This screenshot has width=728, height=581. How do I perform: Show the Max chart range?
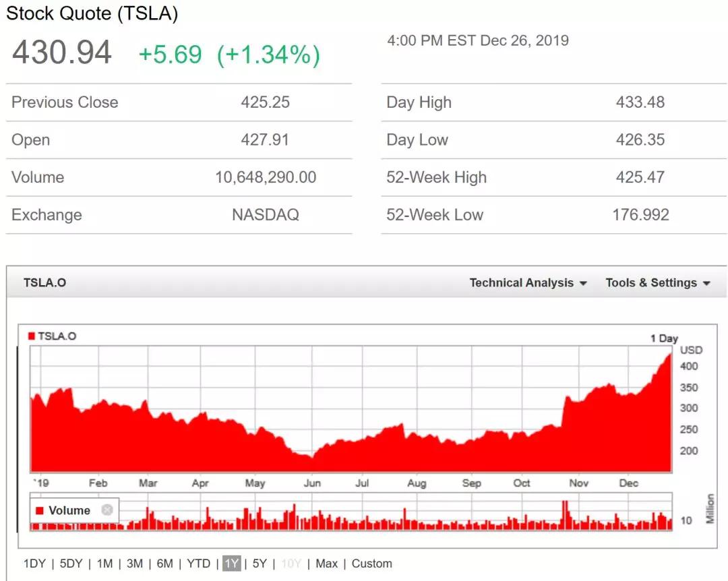click(327, 563)
